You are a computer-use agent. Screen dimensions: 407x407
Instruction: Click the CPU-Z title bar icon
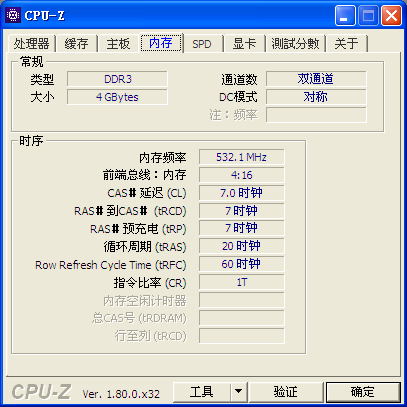[13, 15]
